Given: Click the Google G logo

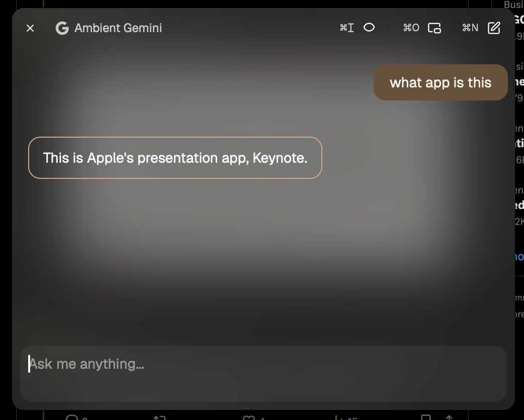Looking at the screenshot, I should [62, 28].
